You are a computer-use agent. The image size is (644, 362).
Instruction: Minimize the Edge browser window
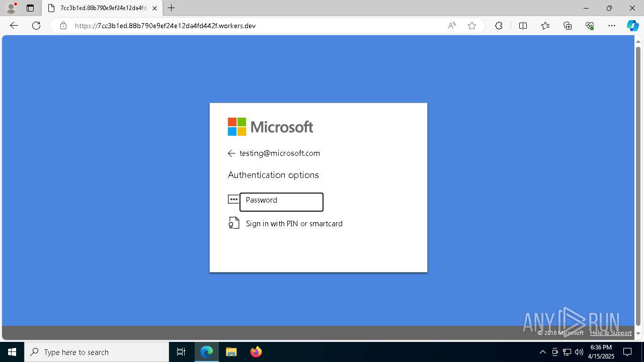[586, 8]
